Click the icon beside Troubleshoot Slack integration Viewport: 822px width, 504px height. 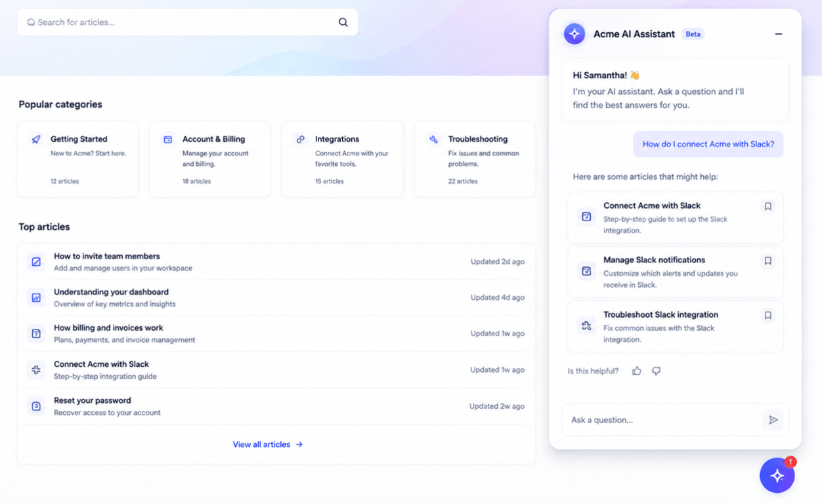tap(586, 325)
